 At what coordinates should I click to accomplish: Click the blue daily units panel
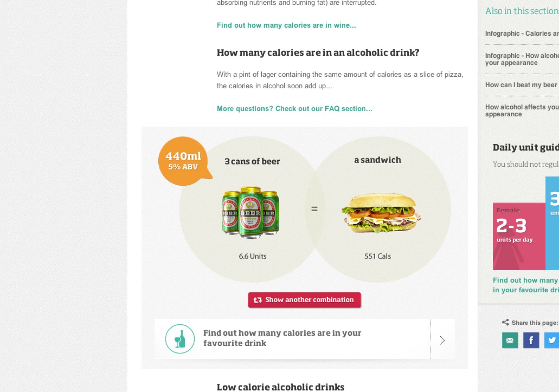tap(552, 223)
